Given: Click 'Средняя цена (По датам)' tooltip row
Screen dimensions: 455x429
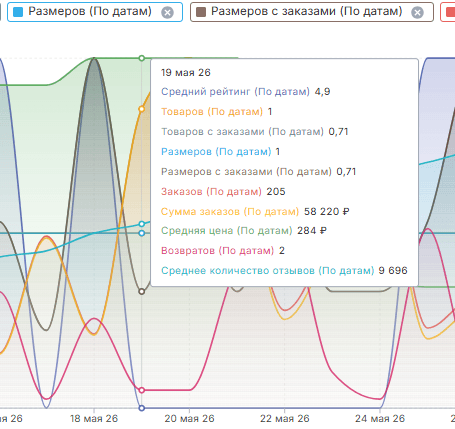Looking at the screenshot, I should click(244, 231).
